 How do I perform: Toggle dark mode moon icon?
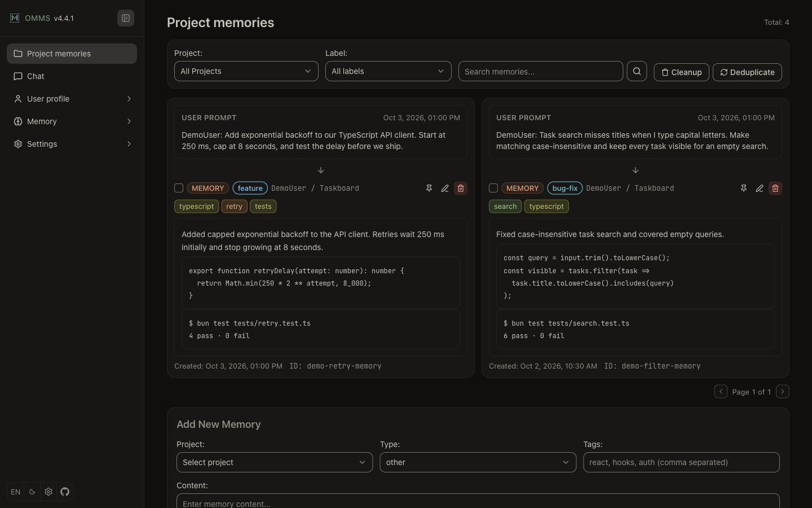click(32, 492)
